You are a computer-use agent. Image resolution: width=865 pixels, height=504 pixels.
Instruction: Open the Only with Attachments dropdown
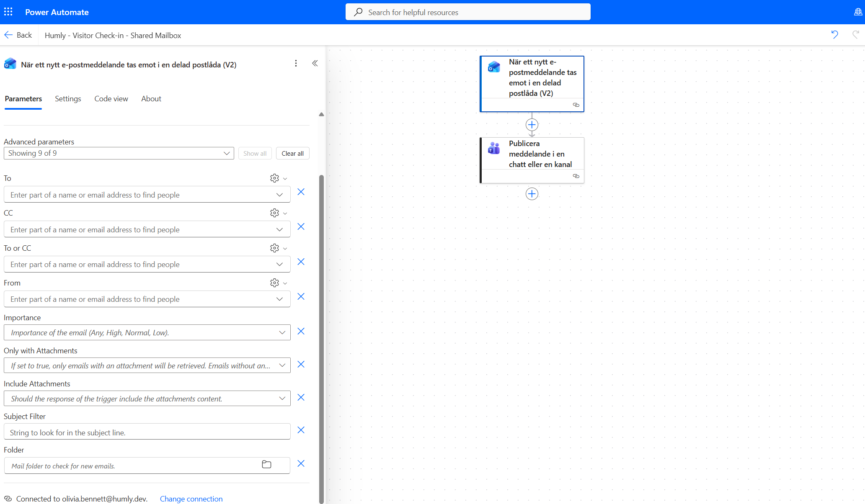tap(147, 365)
